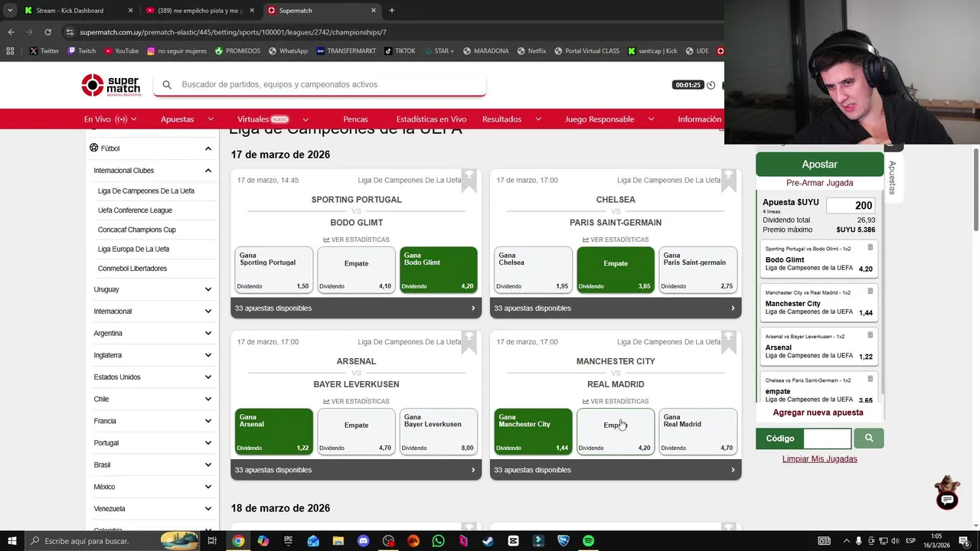Open the Netflix bookmark
This screenshot has height=551, width=980.
[x=531, y=51]
